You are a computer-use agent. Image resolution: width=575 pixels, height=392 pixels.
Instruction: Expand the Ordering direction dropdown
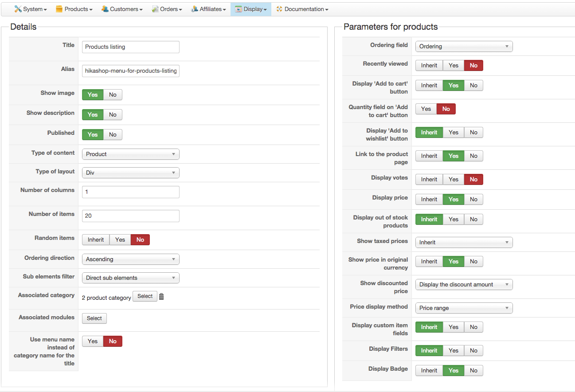[130, 259]
